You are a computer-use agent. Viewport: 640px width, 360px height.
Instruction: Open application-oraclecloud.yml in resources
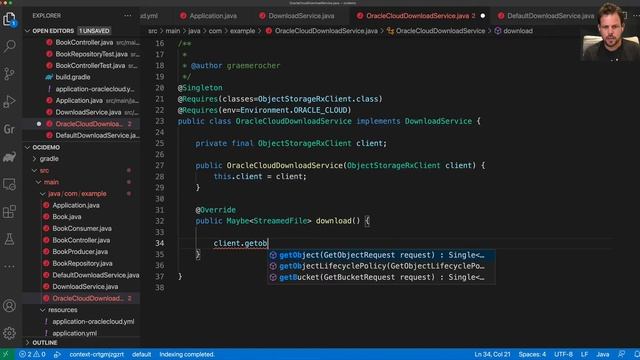tap(93, 322)
